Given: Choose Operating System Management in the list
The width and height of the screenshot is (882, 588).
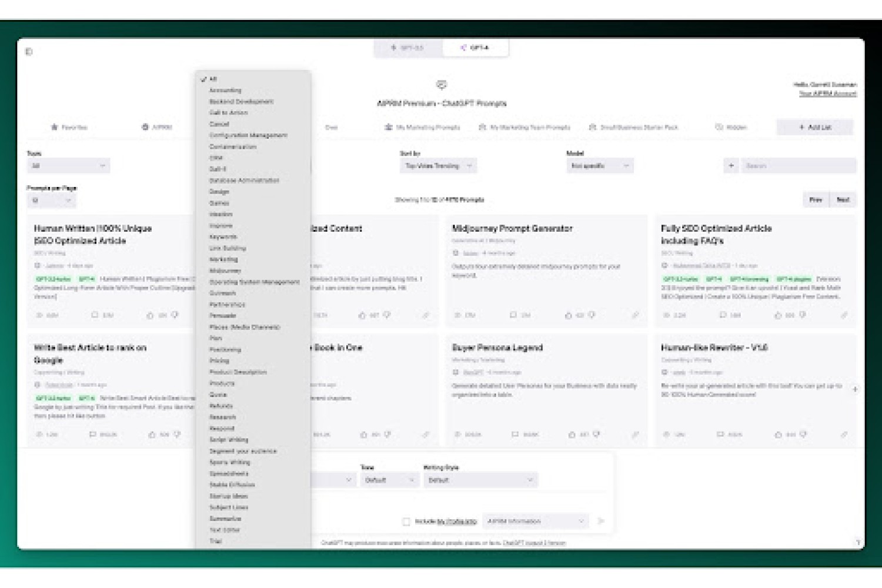Looking at the screenshot, I should 253,282.
